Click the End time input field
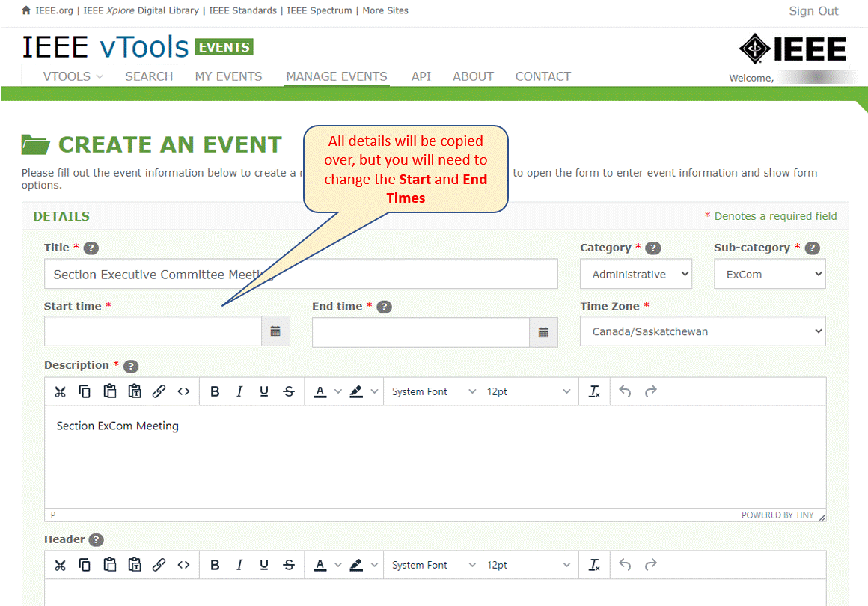This screenshot has width=868, height=606. (x=421, y=333)
